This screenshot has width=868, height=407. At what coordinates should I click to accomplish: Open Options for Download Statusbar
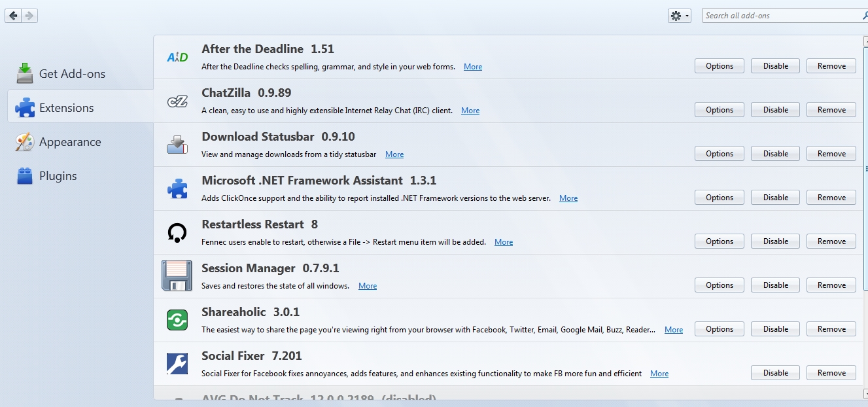pyautogui.click(x=719, y=154)
